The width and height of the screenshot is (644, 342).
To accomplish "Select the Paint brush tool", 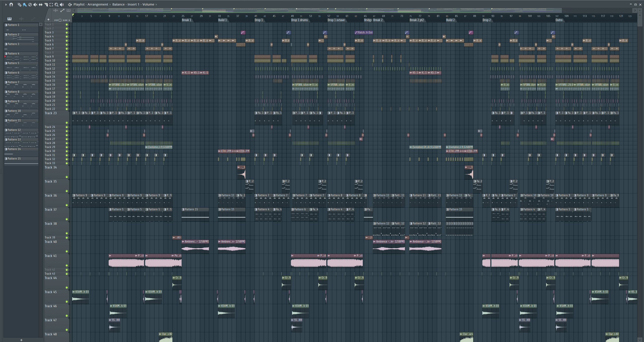I will [x=25, y=5].
